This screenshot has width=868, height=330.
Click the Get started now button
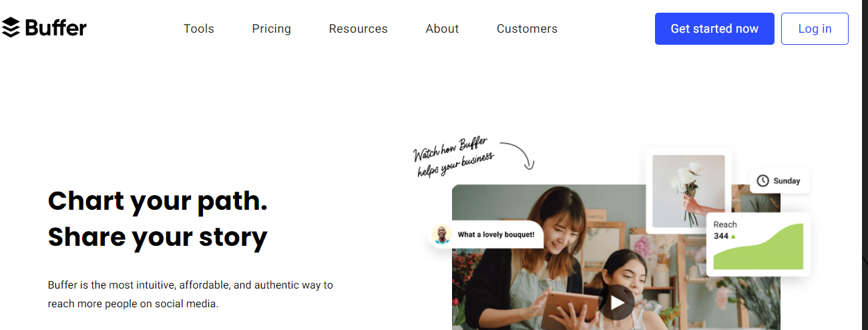click(714, 29)
